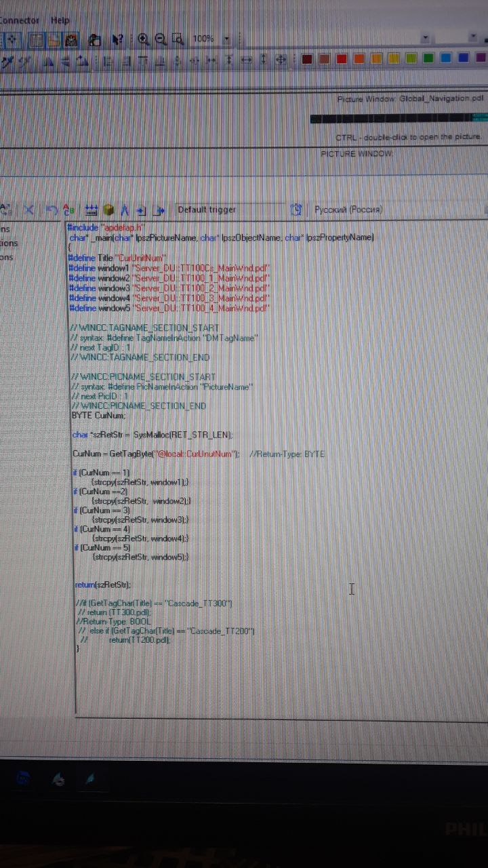The image size is (488, 868).
Task: Click the tag selection icon in editor toolbar
Action: pos(91,210)
